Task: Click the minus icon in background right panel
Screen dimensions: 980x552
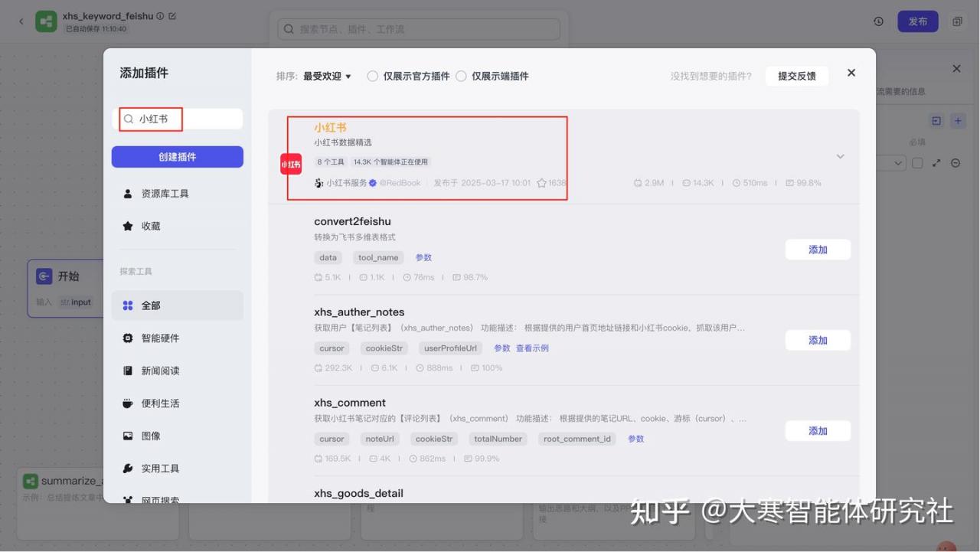Action: click(955, 163)
